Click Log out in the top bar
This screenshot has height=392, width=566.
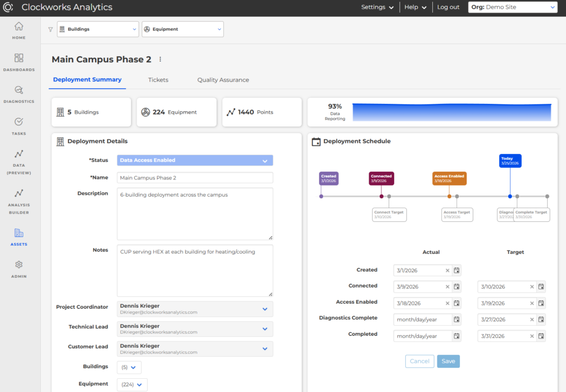(x=448, y=7)
